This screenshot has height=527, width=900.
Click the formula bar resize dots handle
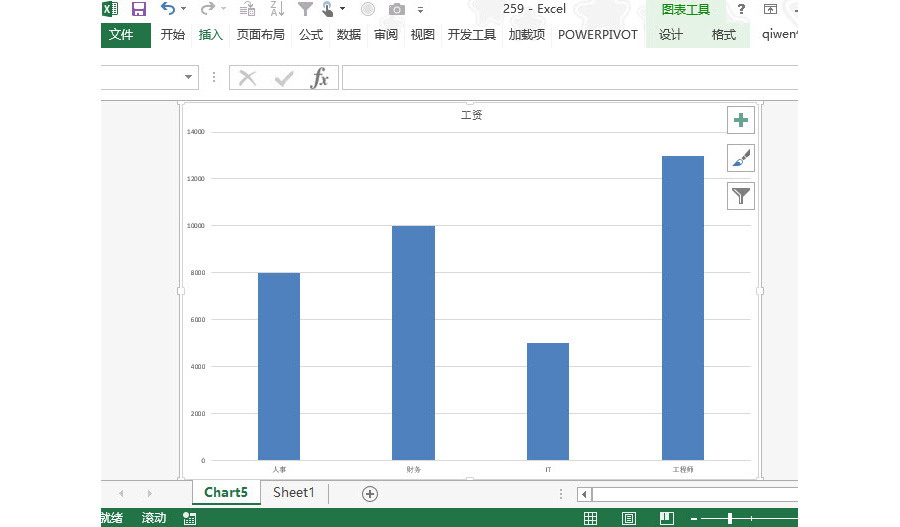(x=214, y=77)
